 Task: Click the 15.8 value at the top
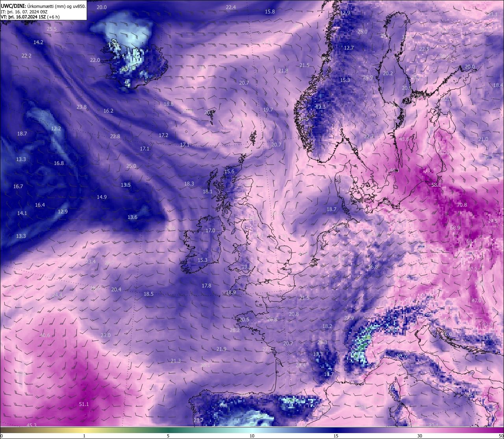(270, 11)
